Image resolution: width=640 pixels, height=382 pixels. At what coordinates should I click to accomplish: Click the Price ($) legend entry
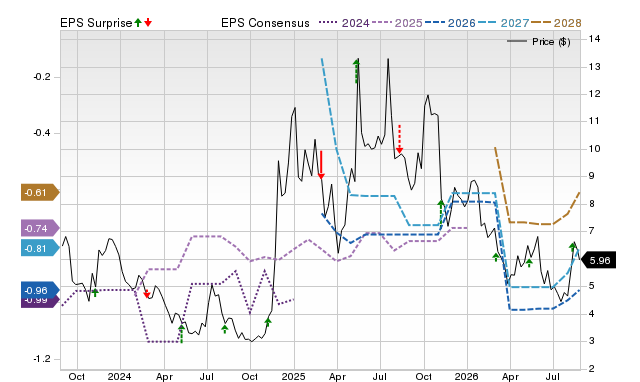[x=539, y=42]
